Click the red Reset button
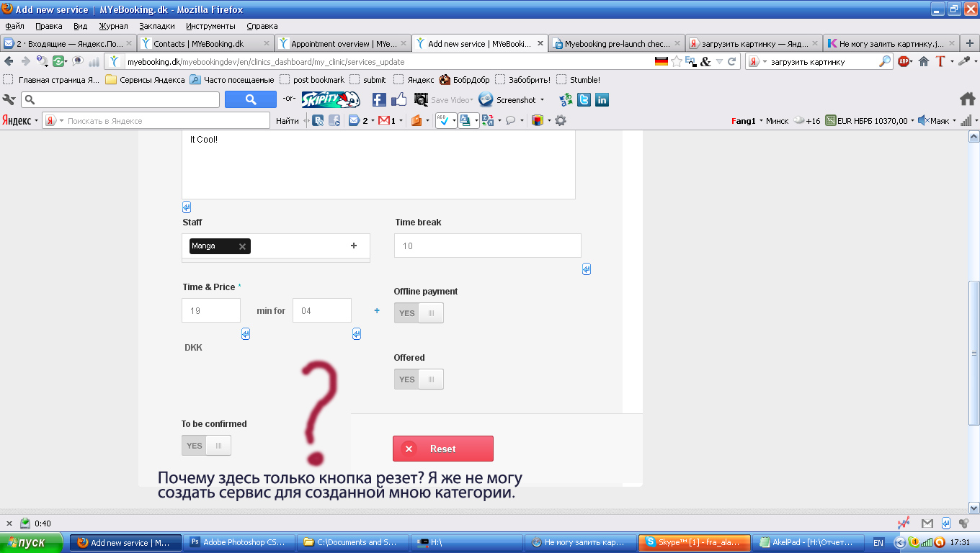The width and height of the screenshot is (980, 553). click(x=443, y=449)
